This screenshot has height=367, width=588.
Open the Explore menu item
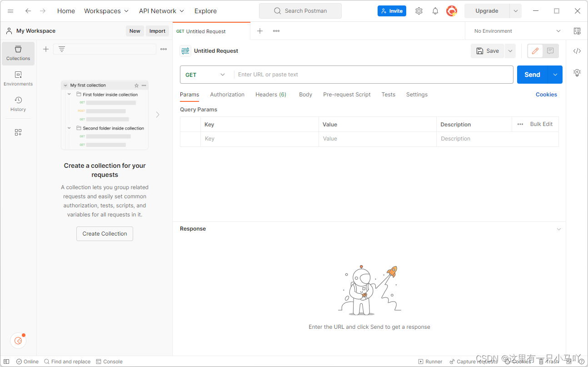[x=205, y=11]
